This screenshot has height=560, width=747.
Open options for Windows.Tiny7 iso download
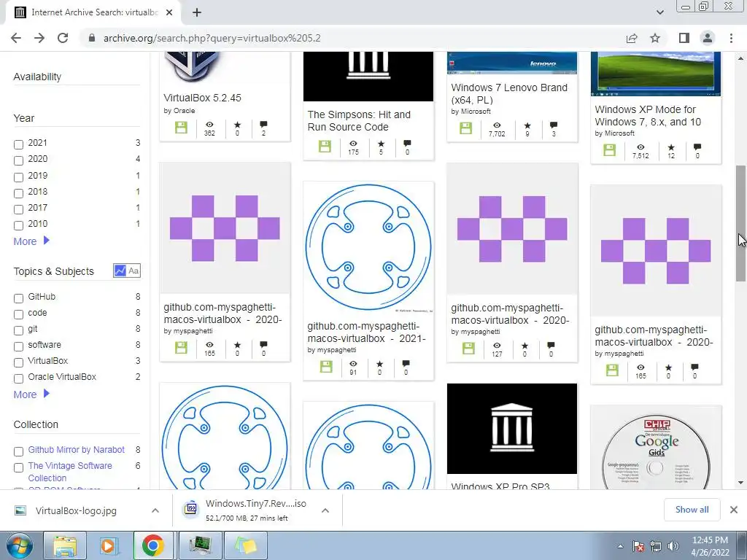pyautogui.click(x=325, y=510)
